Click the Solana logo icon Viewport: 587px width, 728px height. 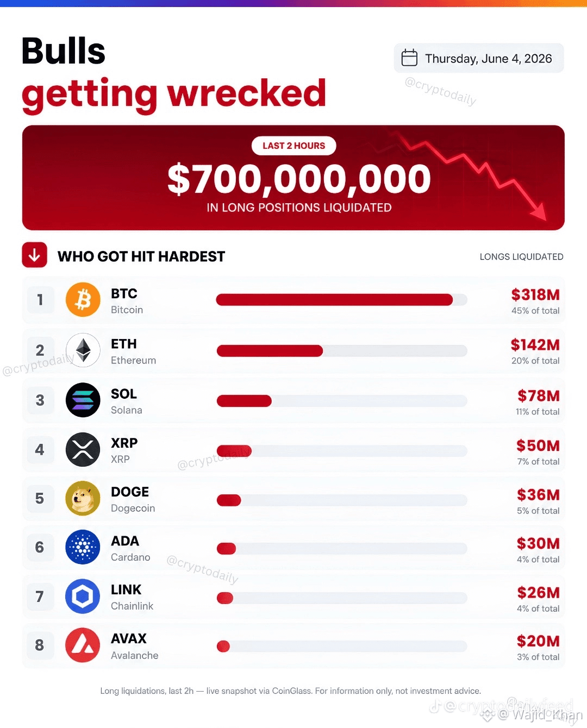point(83,400)
